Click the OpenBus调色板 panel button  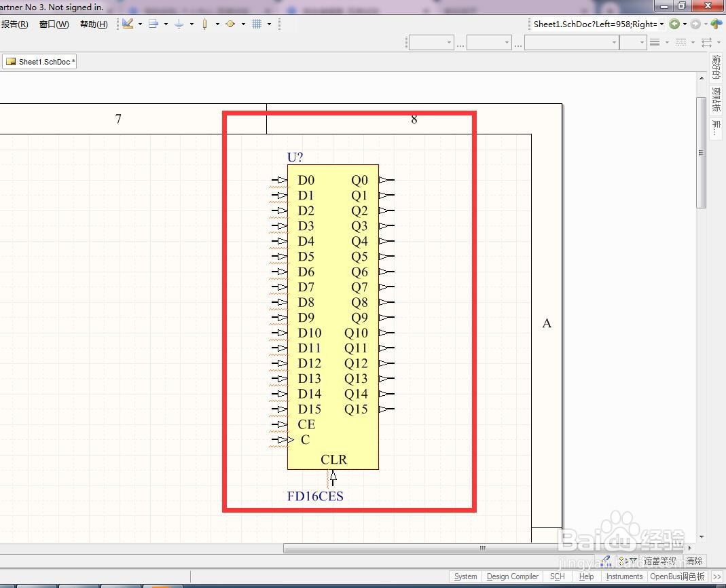click(x=677, y=576)
